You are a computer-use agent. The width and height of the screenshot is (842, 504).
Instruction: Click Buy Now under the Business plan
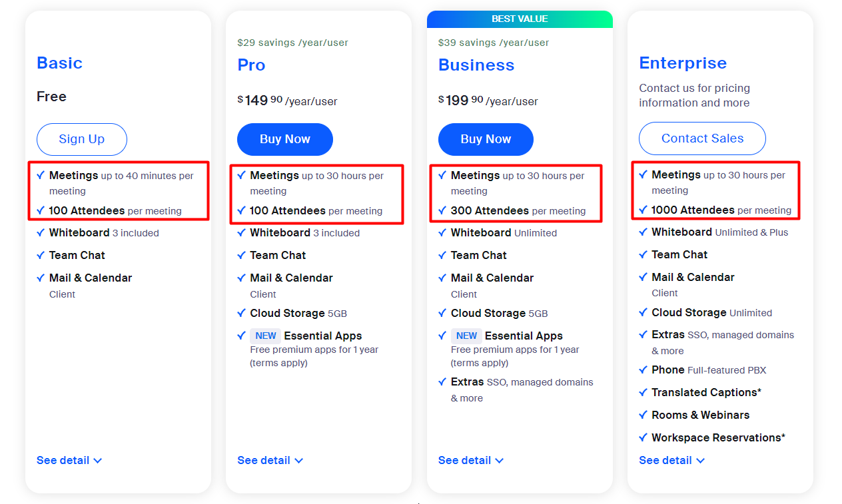pyautogui.click(x=486, y=139)
